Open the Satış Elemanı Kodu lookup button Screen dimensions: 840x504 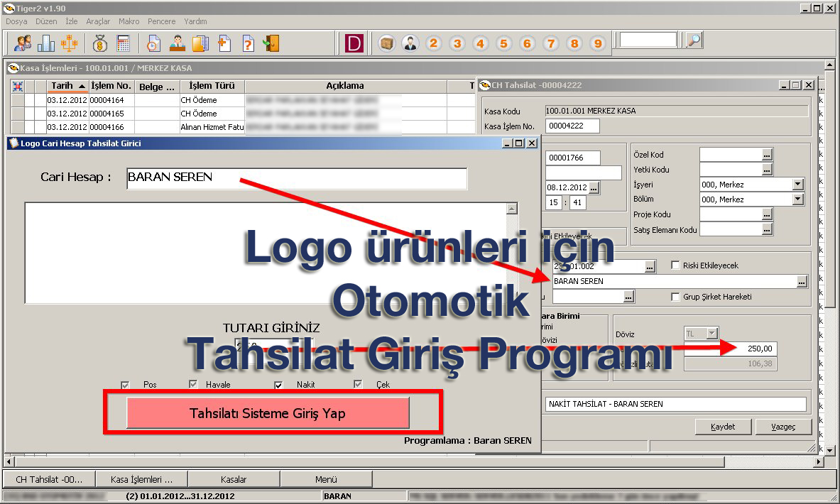pyautogui.click(x=767, y=229)
